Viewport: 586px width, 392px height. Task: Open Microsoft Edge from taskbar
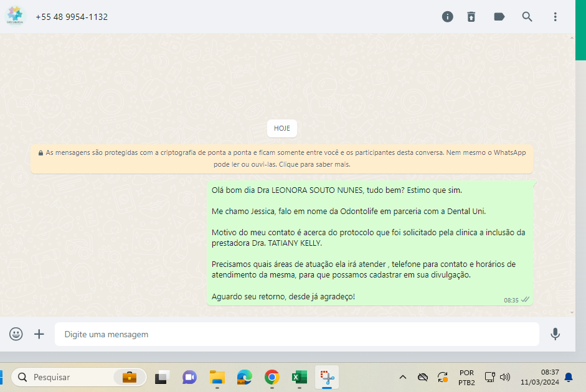click(244, 378)
